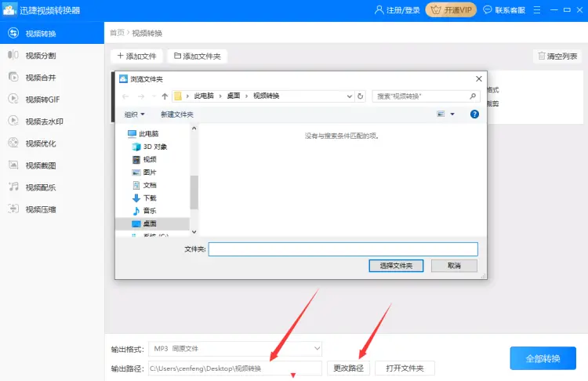Click 此电脑 in the address bar
This screenshot has width=588, height=381.
[204, 96]
